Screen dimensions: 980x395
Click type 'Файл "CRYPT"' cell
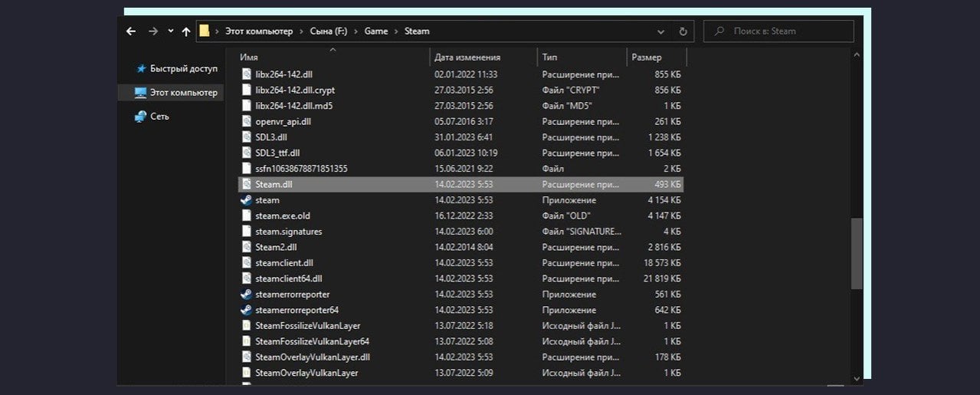pos(571,90)
